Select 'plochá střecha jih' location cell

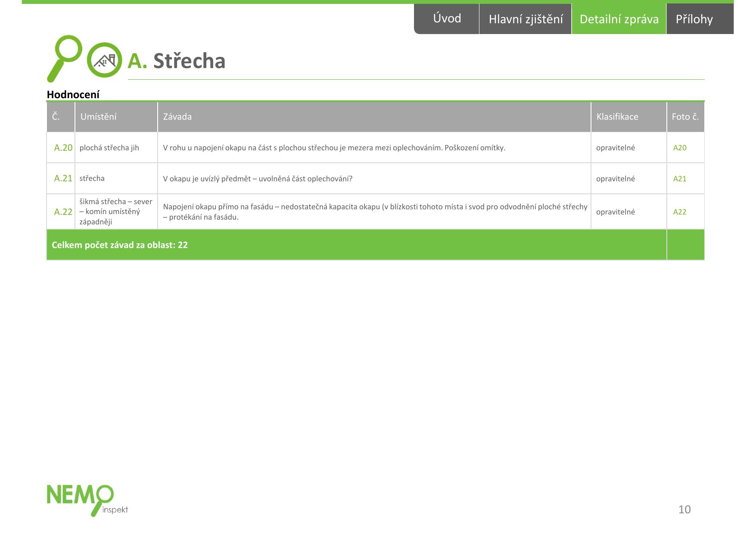pos(116,148)
